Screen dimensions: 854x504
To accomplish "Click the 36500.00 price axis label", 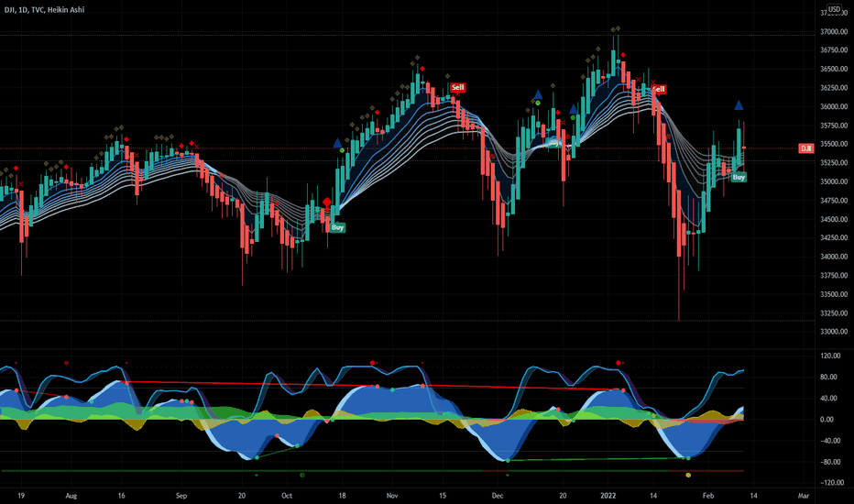I will (834, 70).
